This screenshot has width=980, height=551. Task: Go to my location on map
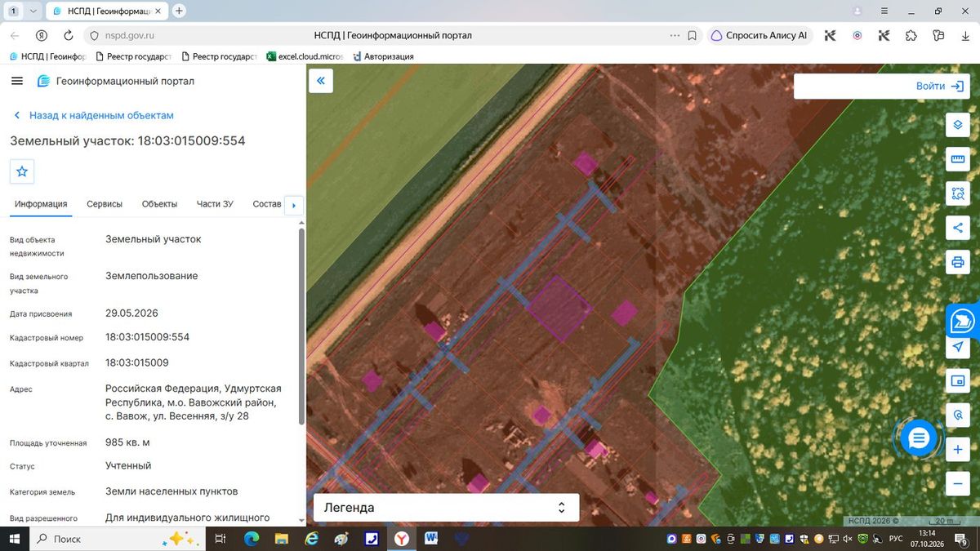(958, 347)
